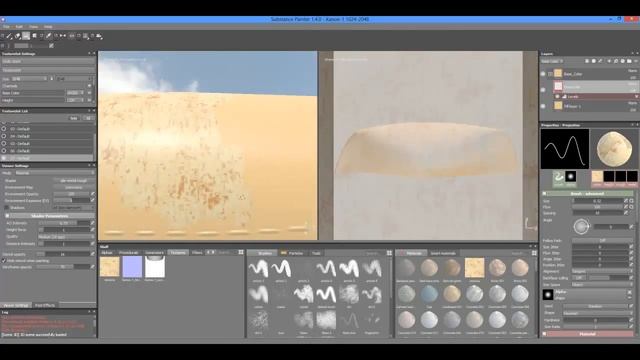Open the Base Color format dropdown
640x360 pixels.
pyautogui.click(x=74, y=93)
